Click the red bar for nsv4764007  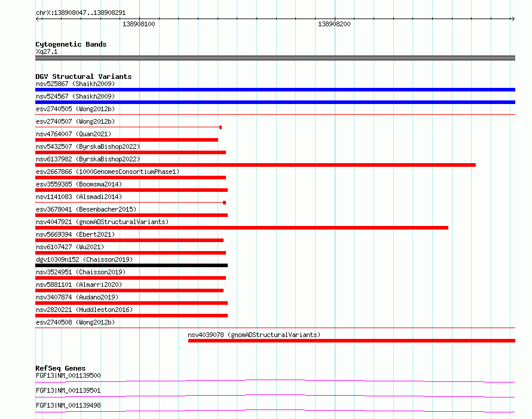pyautogui.click(x=127, y=140)
